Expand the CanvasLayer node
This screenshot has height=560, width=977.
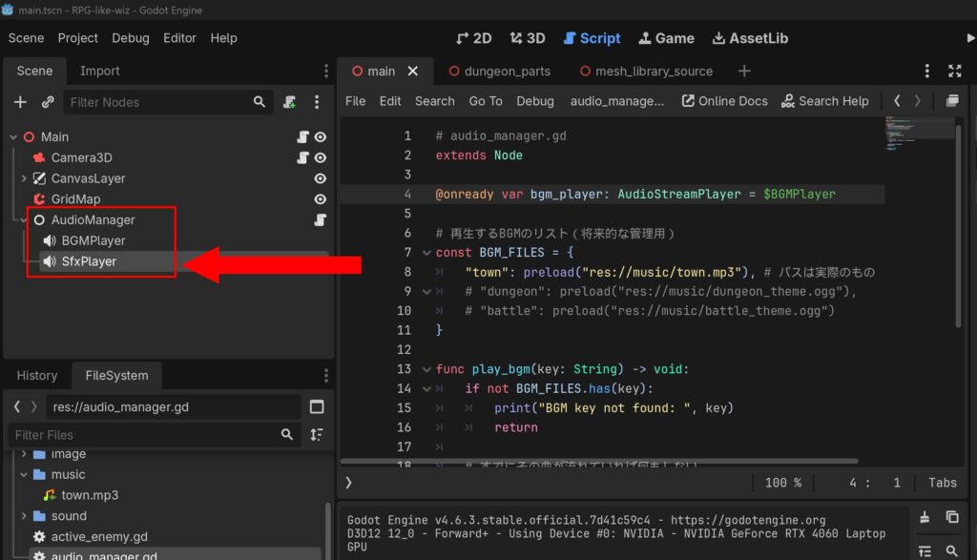[x=24, y=178]
